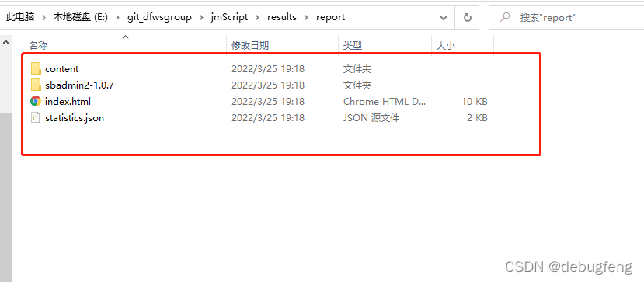Viewport: 644px width, 282px height.
Task: Select index.html file name
Action: click(x=68, y=102)
